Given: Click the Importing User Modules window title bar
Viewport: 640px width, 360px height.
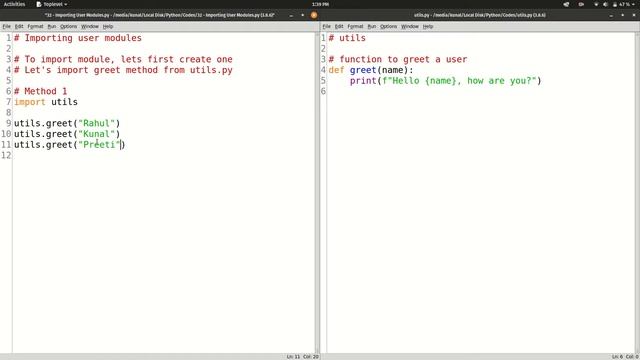Looking at the screenshot, I should 160,15.
